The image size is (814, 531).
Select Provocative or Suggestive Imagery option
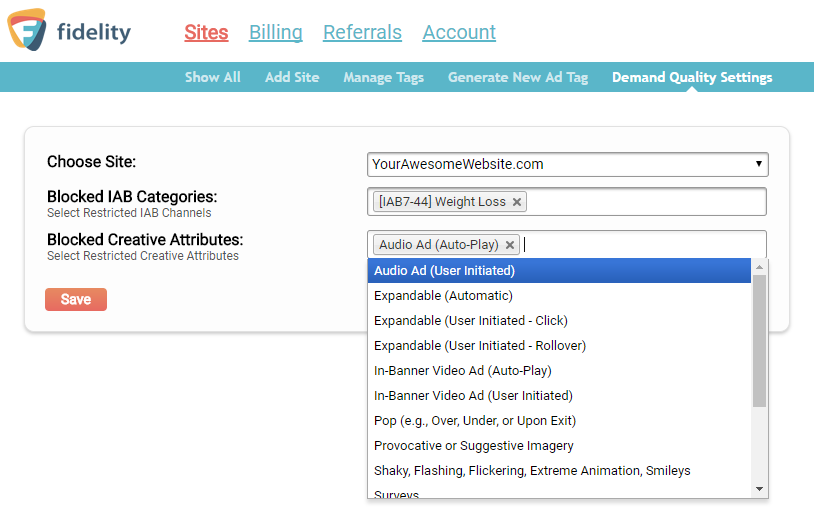pos(474,446)
